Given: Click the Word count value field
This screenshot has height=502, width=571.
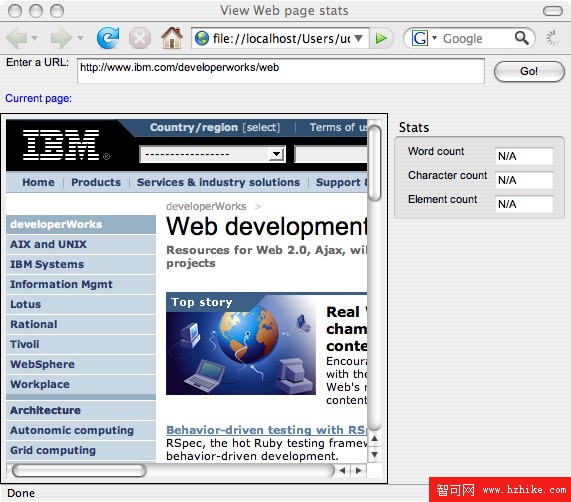Looking at the screenshot, I should pyautogui.click(x=524, y=156).
